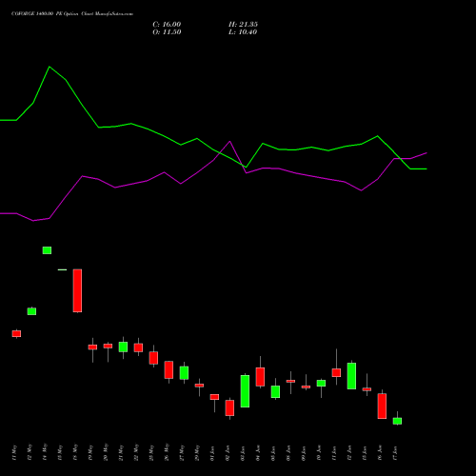Image resolution: width=476 pixels, height=476 pixels.
Task: Select the high value 'H: 21.35'
Action: 243,25
